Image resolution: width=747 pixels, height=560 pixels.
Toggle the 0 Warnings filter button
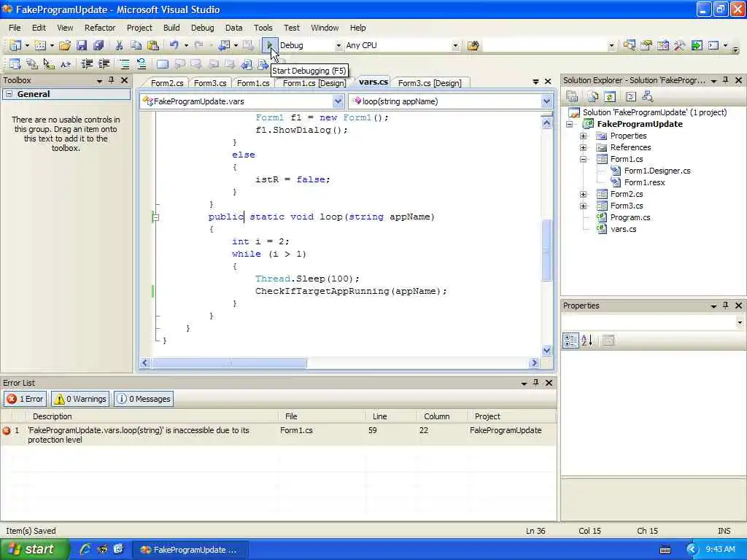(x=80, y=399)
